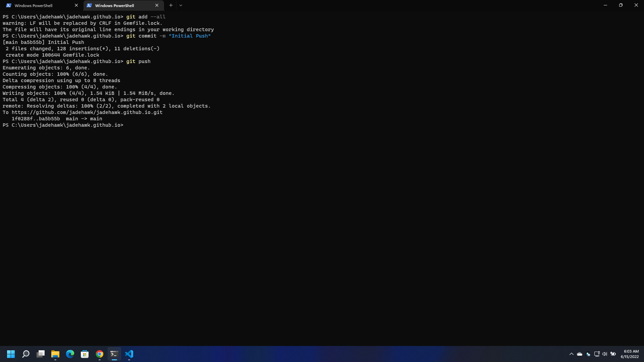Screen dimensions: 644x362
Task: Open the volume speaker control
Action: click(x=605, y=354)
